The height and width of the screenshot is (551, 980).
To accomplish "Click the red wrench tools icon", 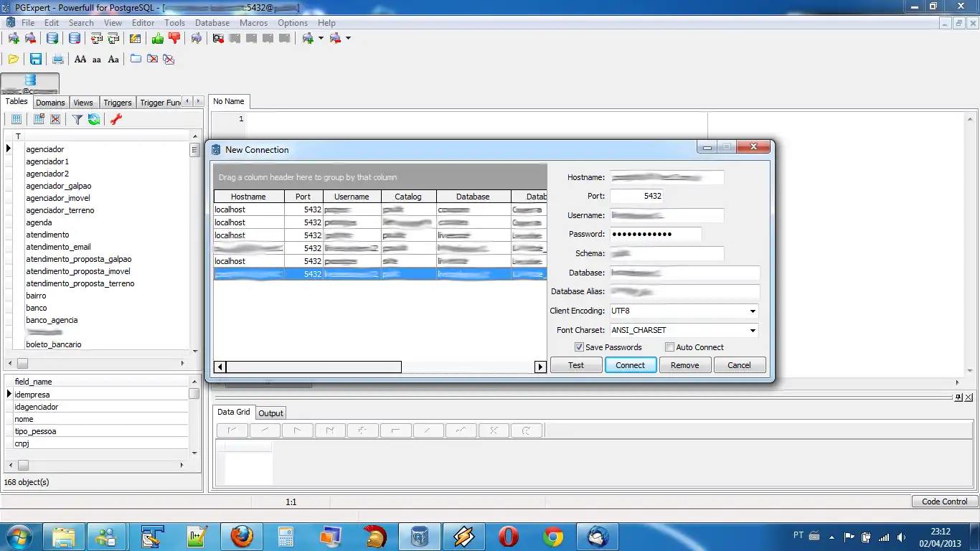I will pos(116,119).
